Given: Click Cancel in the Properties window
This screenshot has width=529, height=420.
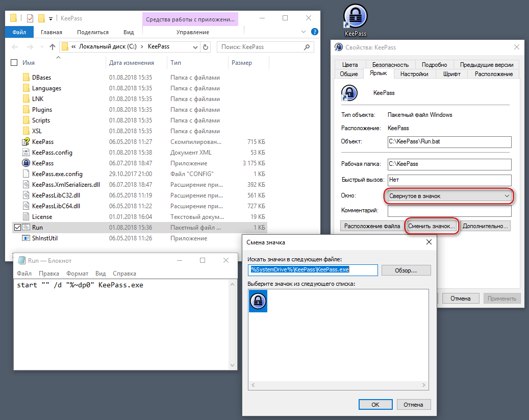Looking at the screenshot, I should coord(460,299).
